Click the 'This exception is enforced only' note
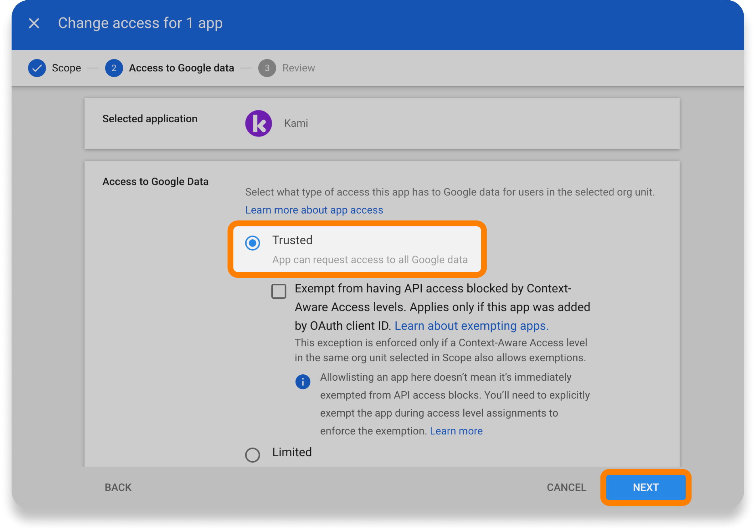Image resolution: width=756 pixels, height=532 pixels. (441, 350)
